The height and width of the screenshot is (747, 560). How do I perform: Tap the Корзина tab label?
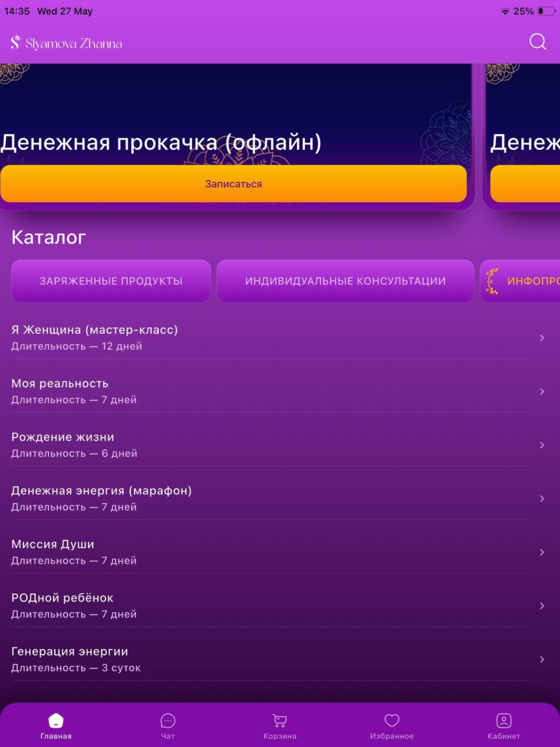pos(280,736)
